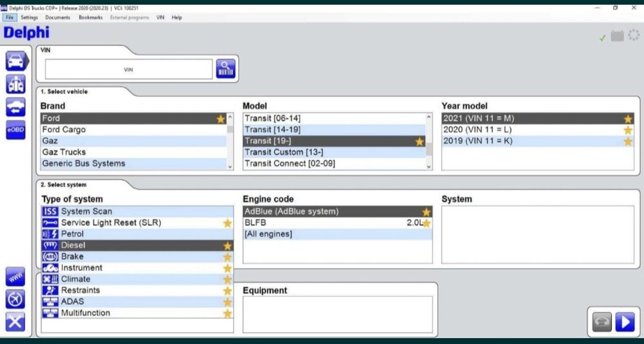Select Instrument system type
The width and height of the screenshot is (644, 344).
(137, 268)
